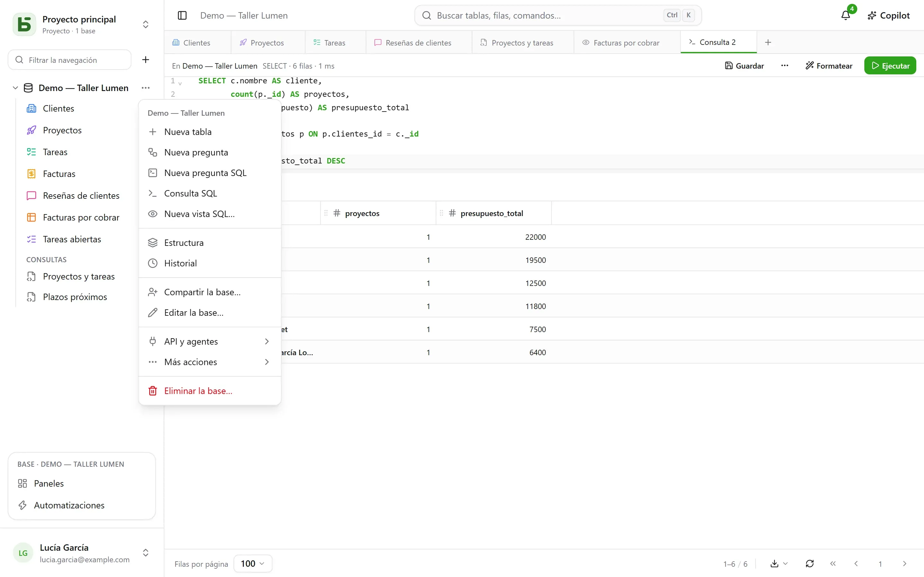This screenshot has width=924, height=577.
Task: Click the Formatear button
Action: coord(828,66)
